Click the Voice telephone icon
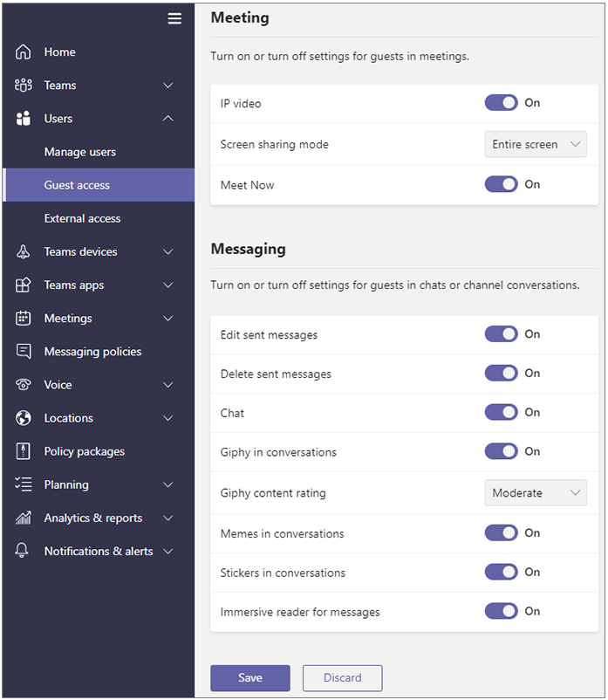Image resolution: width=608 pixels, height=700 pixels. click(x=24, y=385)
